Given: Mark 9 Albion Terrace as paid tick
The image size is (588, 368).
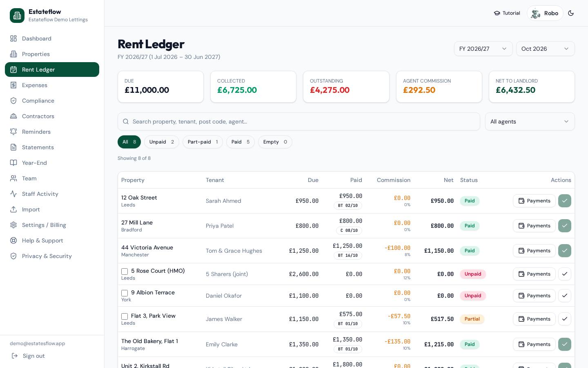Looking at the screenshot, I should [565, 296].
